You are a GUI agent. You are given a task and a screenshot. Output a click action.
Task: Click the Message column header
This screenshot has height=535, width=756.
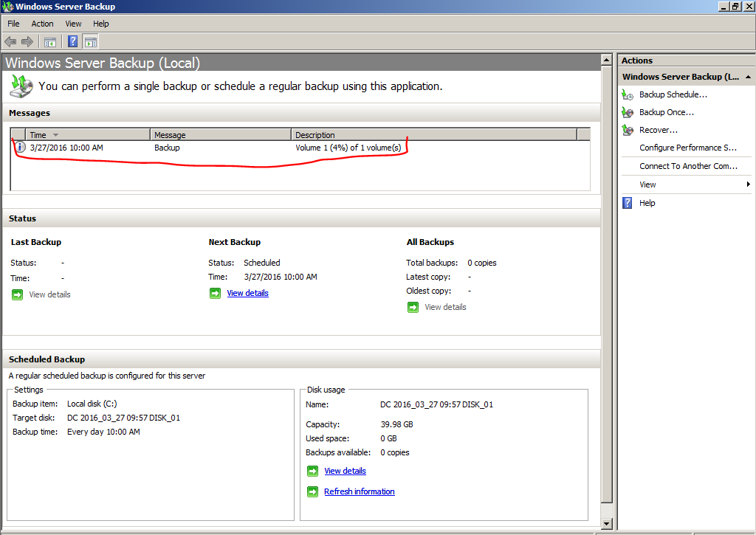coord(220,135)
